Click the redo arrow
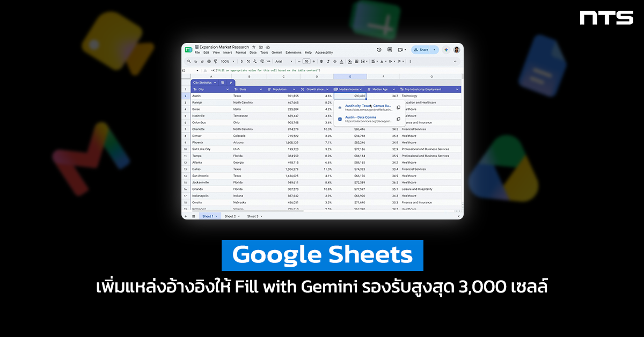 202,61
